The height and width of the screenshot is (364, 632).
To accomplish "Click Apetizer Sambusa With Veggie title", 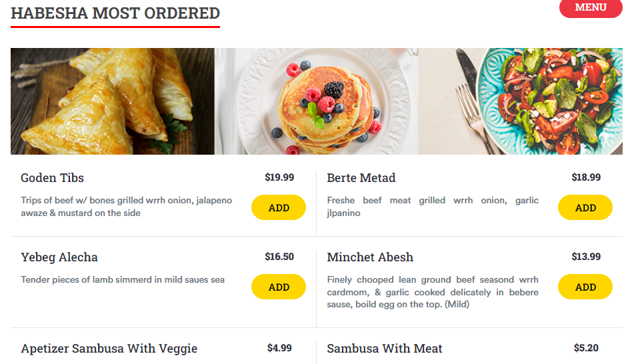I will tap(109, 349).
